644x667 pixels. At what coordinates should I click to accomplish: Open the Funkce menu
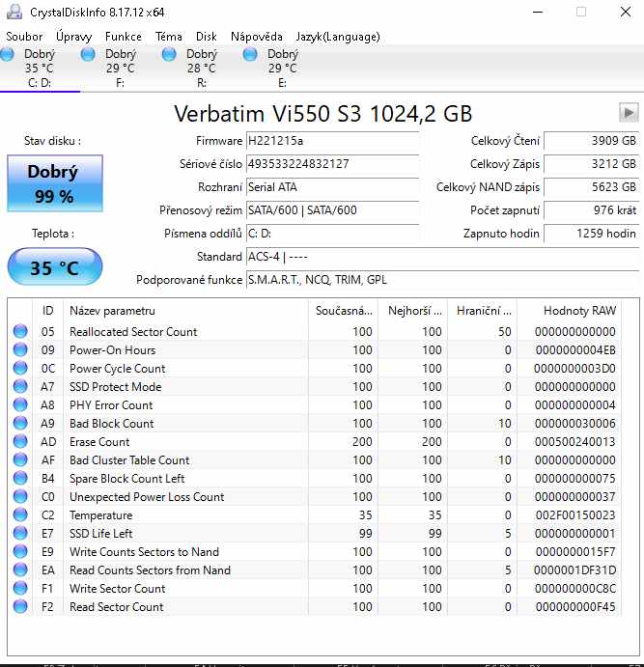(124, 37)
